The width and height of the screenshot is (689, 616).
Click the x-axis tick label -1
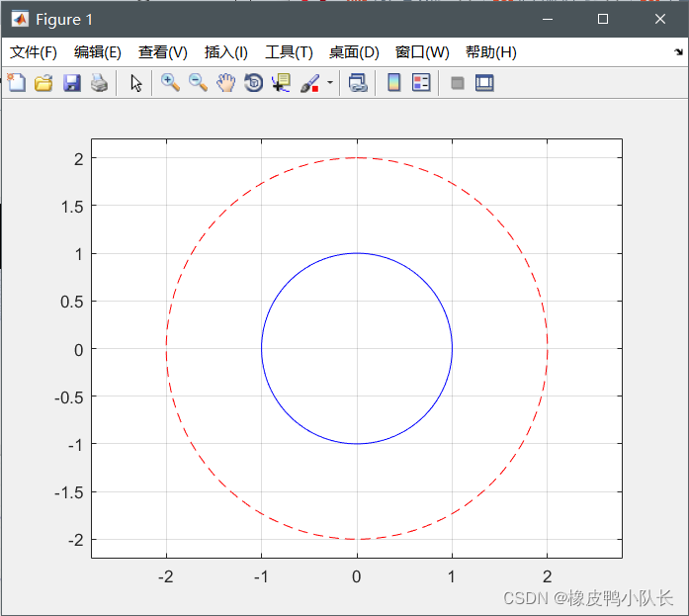tap(261, 576)
